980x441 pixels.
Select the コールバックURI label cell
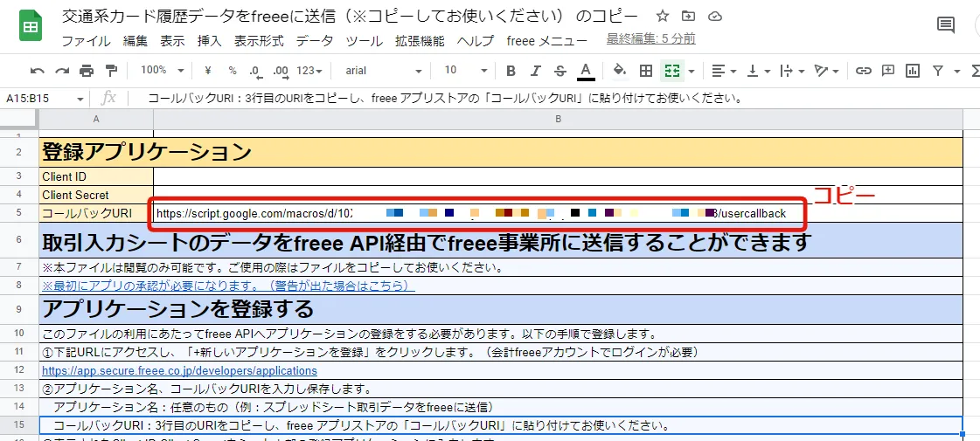[x=96, y=213]
